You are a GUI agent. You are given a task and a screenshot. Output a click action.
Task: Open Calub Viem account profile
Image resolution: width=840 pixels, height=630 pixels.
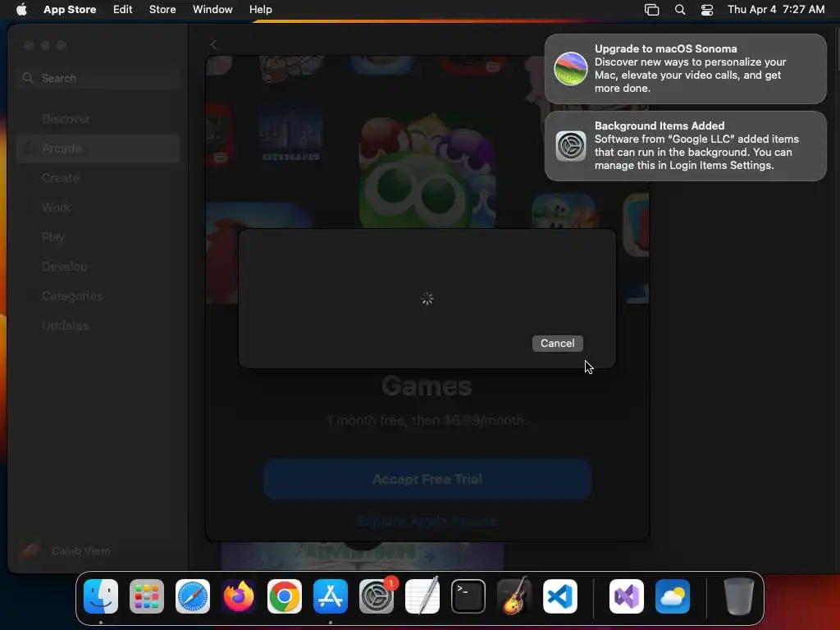(66, 550)
